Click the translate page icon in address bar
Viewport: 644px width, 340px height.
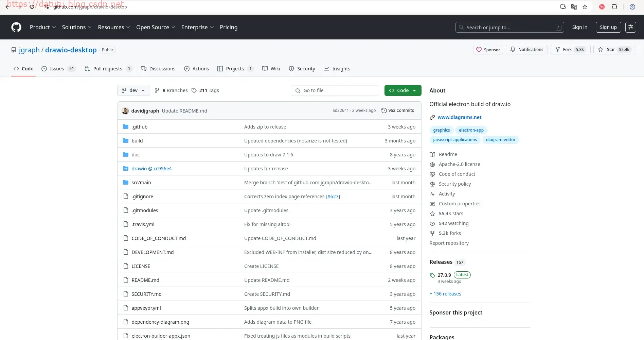tap(574, 7)
